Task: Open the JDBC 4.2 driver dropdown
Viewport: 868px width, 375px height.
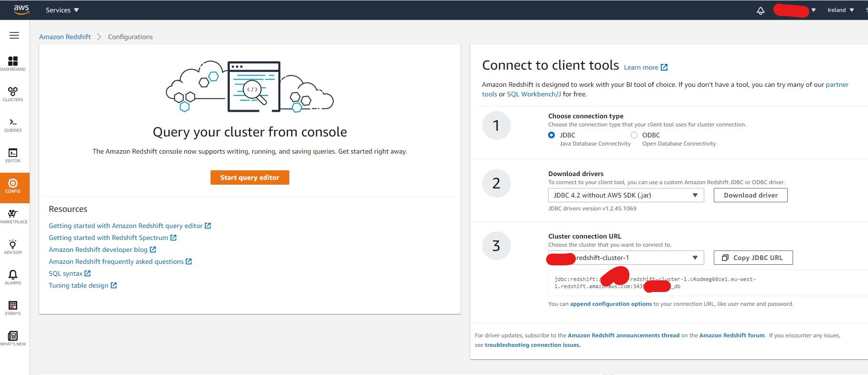Action: (626, 195)
